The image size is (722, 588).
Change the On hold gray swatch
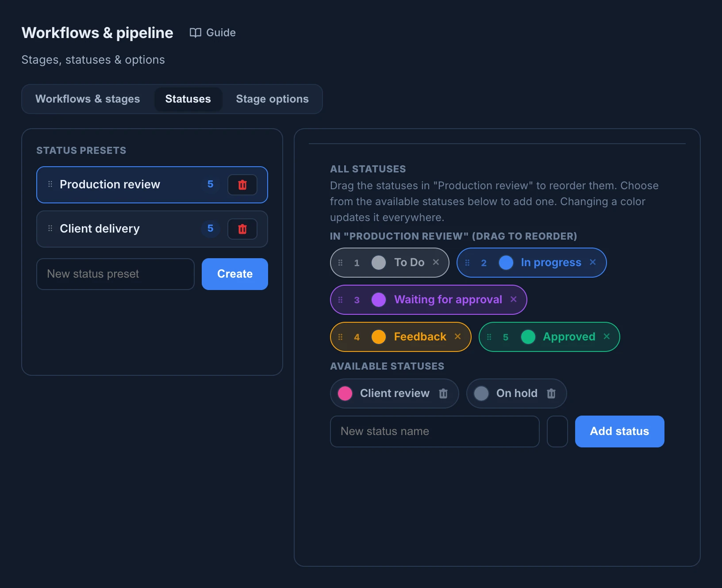[x=481, y=393]
